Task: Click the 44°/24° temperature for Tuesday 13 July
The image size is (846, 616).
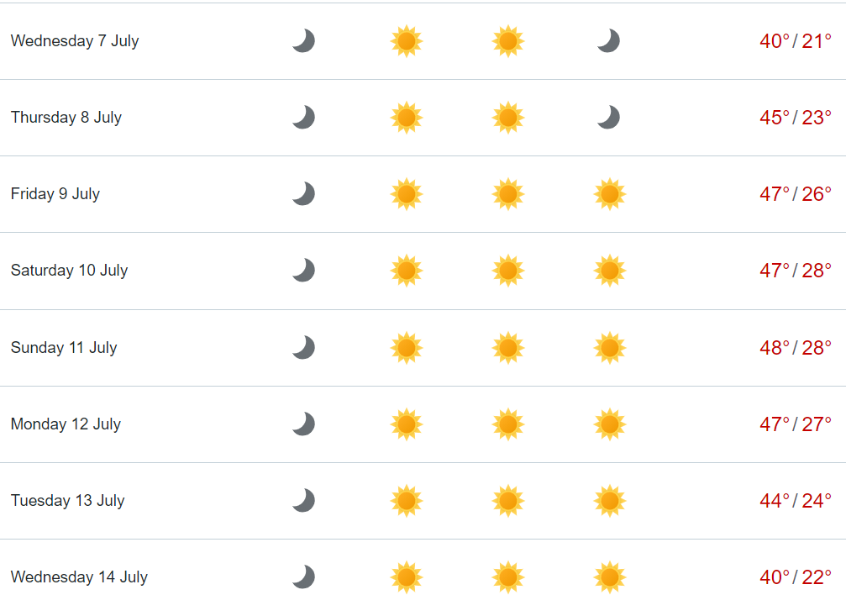Action: pyautogui.click(x=796, y=501)
